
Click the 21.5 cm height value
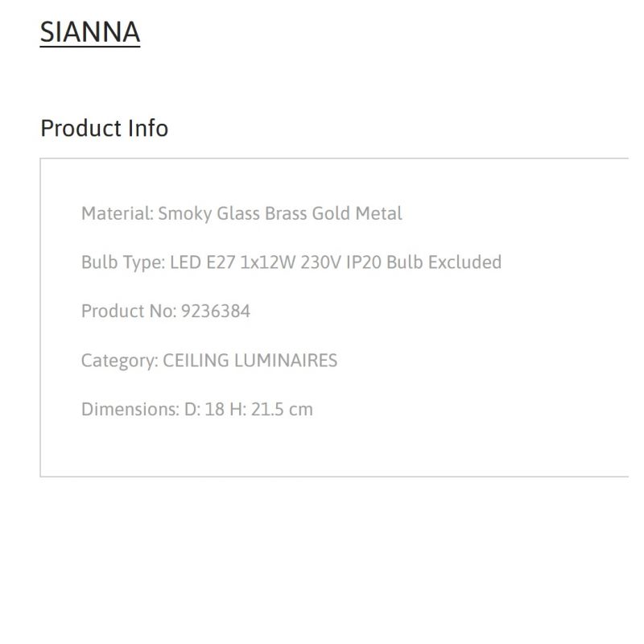(282, 410)
